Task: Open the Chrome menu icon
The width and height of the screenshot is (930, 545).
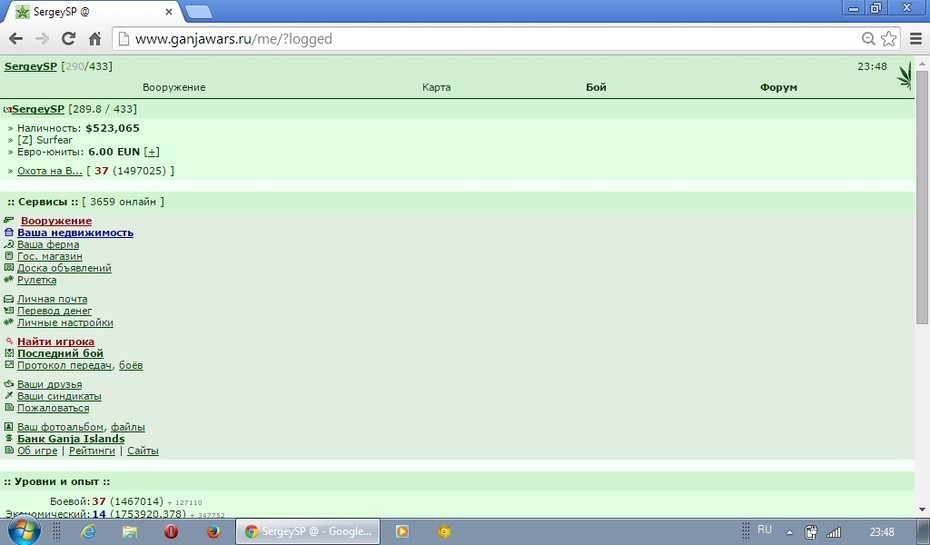Action: point(916,39)
